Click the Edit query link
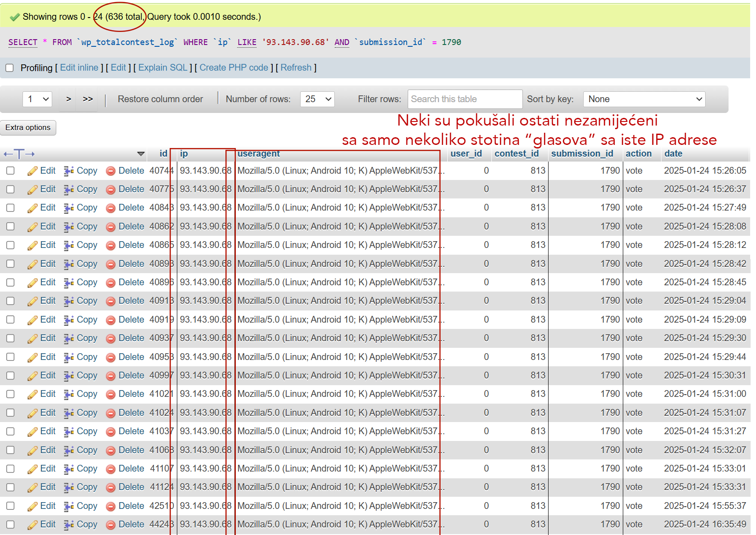Viewport: 756px width, 535px height. [118, 67]
